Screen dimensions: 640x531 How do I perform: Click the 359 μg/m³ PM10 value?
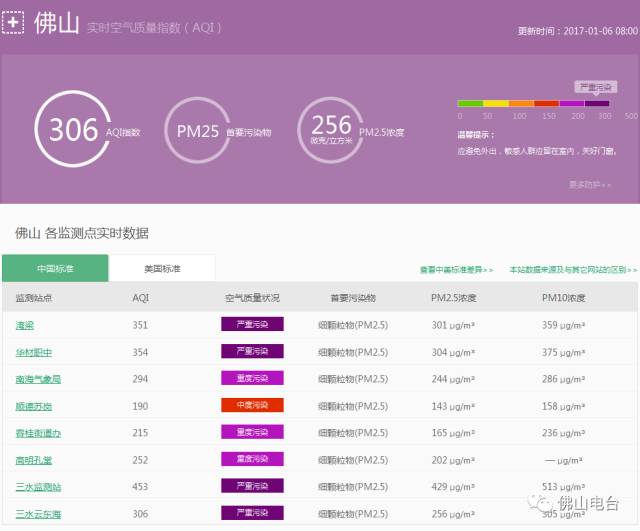click(563, 325)
